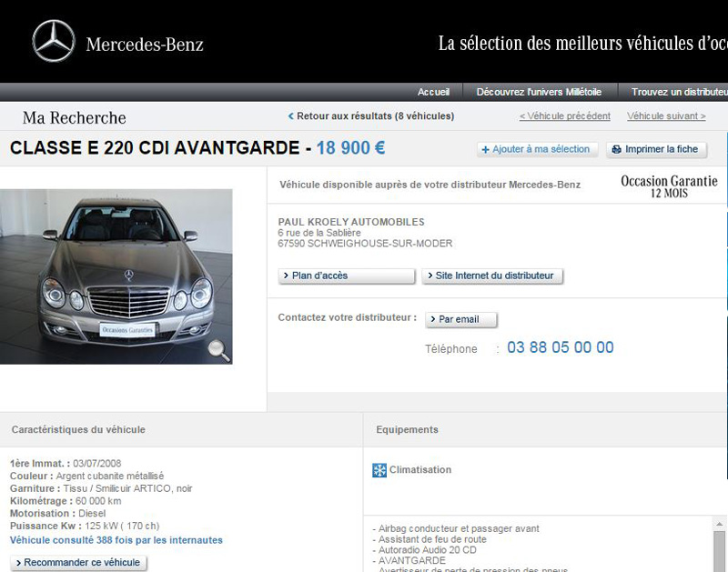Click Couleur Argent cubanite métallisé row
This screenshot has width=728, height=572.
86,476
